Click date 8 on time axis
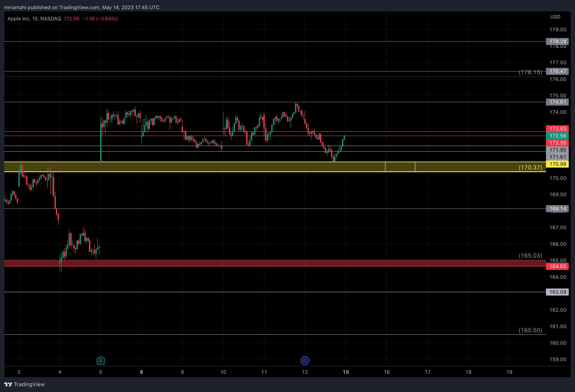 pyautogui.click(x=141, y=372)
